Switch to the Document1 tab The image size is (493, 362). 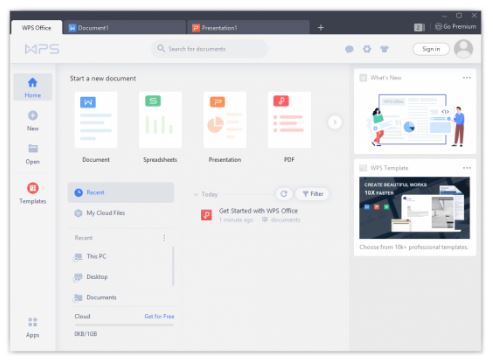coord(124,28)
